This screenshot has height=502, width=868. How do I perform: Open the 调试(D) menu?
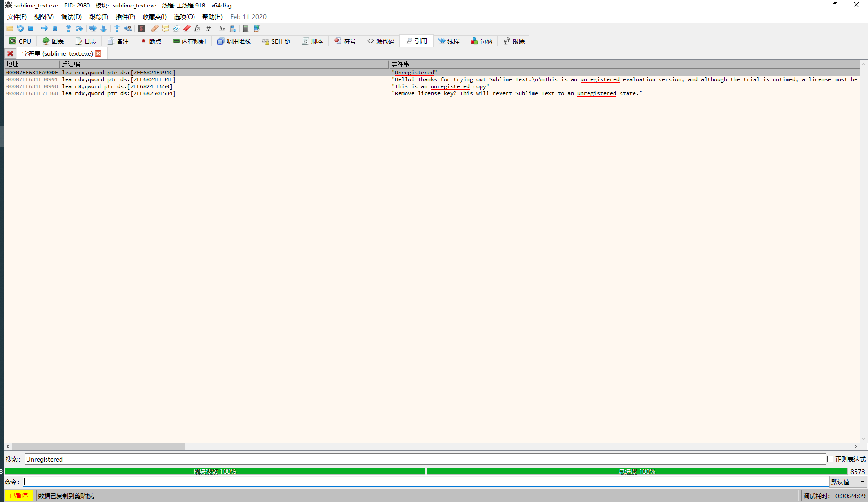click(71, 17)
